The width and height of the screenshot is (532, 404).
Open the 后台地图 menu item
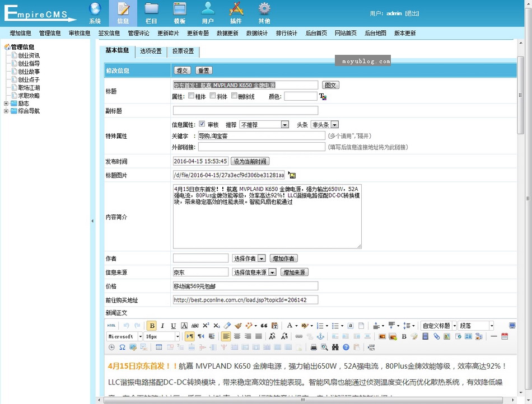click(x=375, y=33)
